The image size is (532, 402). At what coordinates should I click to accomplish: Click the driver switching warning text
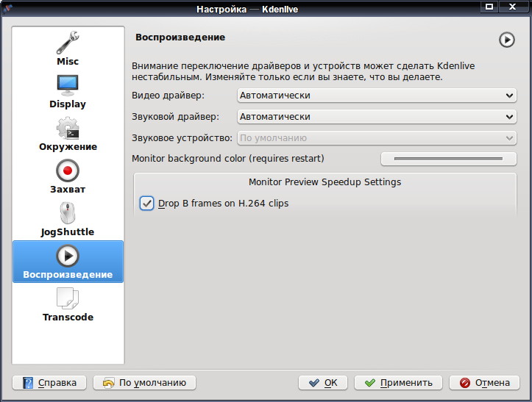point(303,71)
